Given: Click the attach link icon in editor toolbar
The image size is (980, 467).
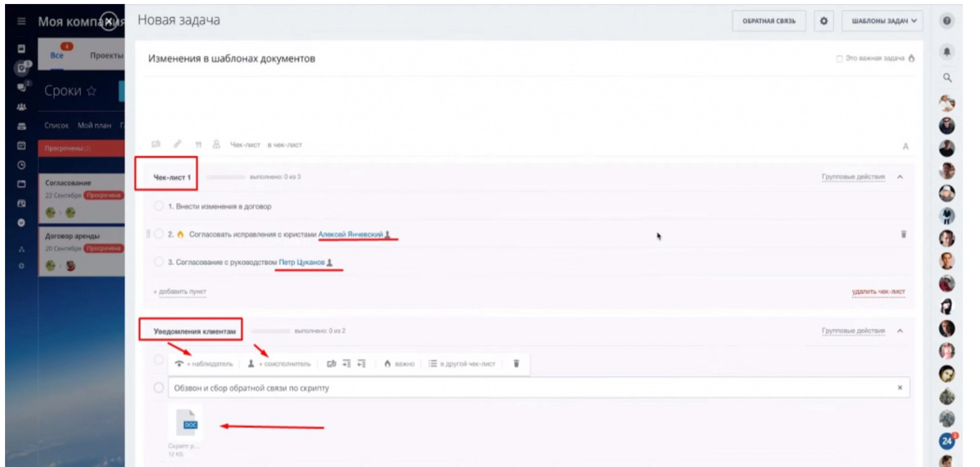Looking at the screenshot, I should click(177, 144).
